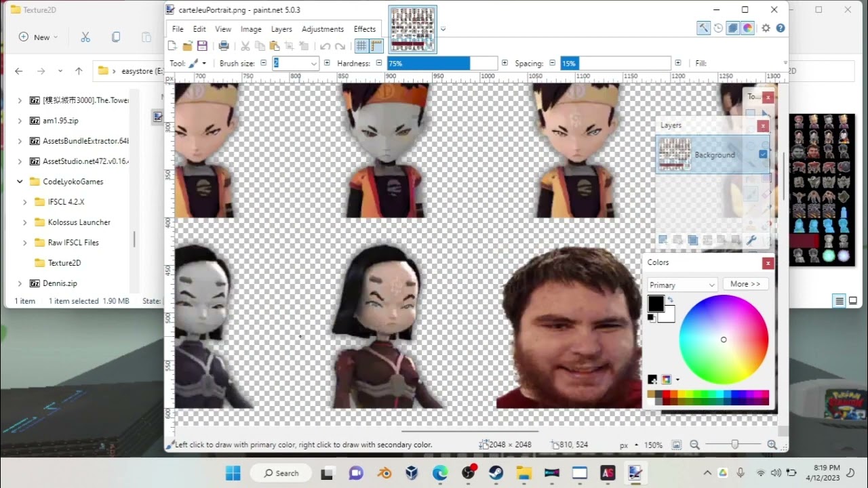
Task: Toggle the rulers button
Action: 376,46
